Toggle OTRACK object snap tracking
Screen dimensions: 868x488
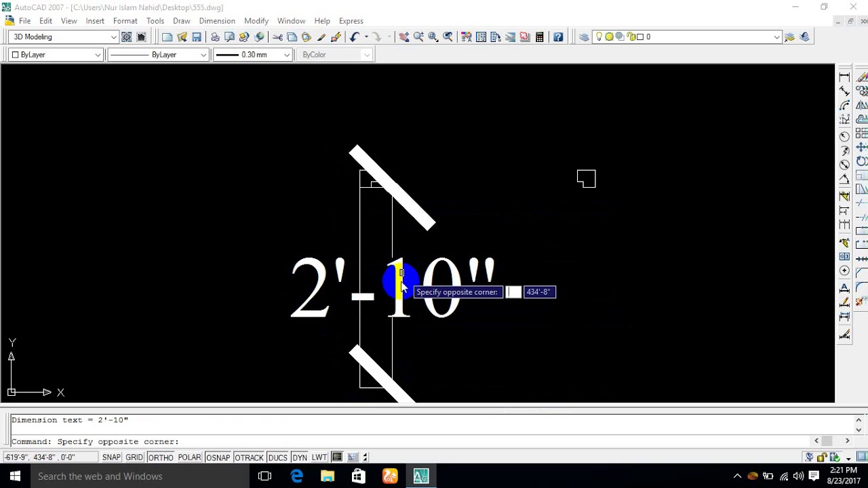pyautogui.click(x=249, y=457)
